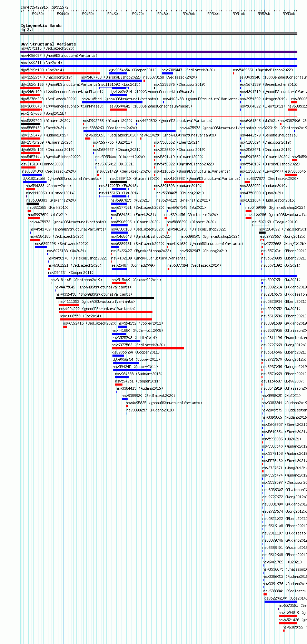Click nsv3398257 (Audano2019) variant label

[x=150, y=410]
